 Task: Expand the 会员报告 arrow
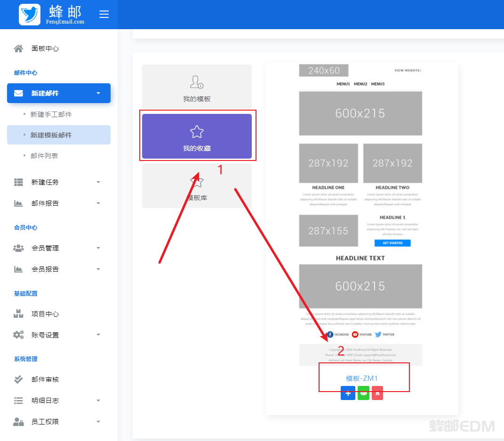point(98,269)
